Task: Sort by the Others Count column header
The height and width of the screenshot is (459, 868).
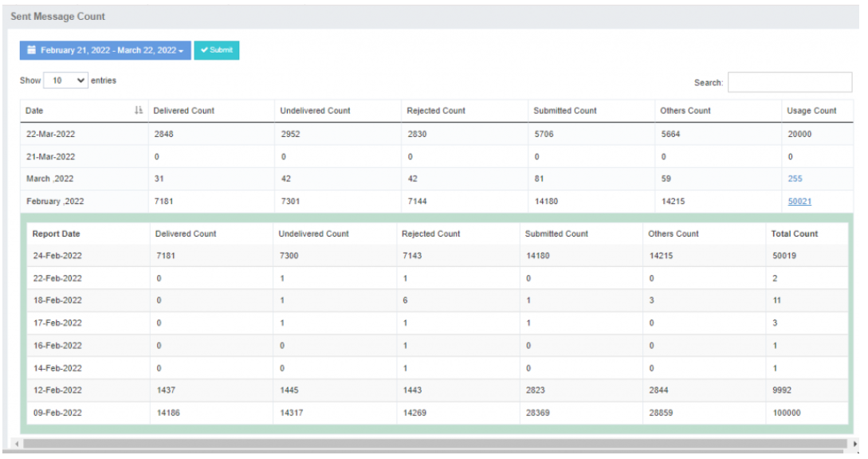Action: point(685,111)
